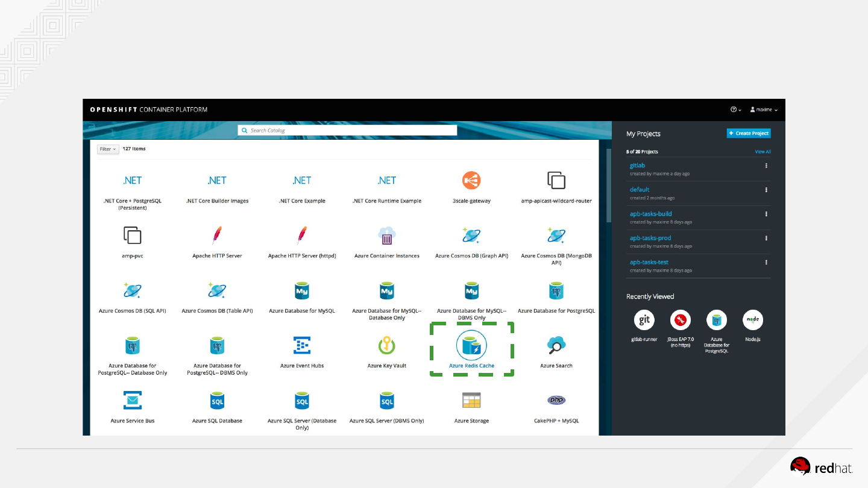Screen dimensions: 868x488
Task: Select the .NET Core Builder Images icon
Action: 217,180
